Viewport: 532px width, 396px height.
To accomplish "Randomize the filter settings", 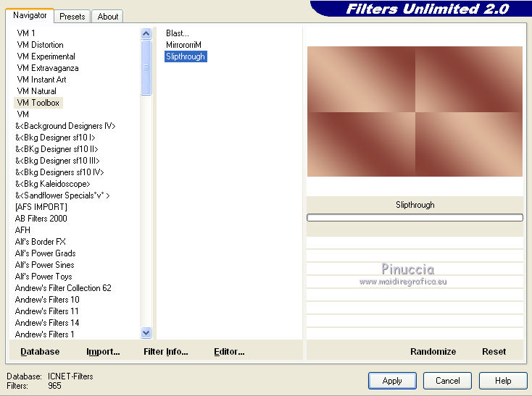I will coord(433,352).
